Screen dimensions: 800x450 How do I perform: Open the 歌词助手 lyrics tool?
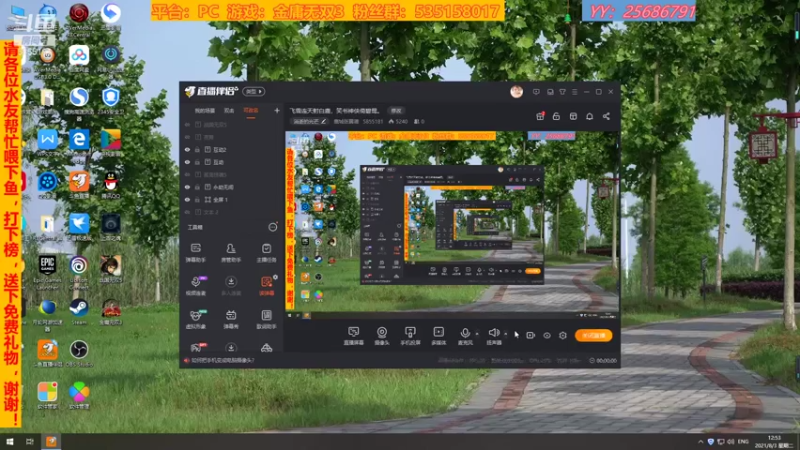point(266,319)
